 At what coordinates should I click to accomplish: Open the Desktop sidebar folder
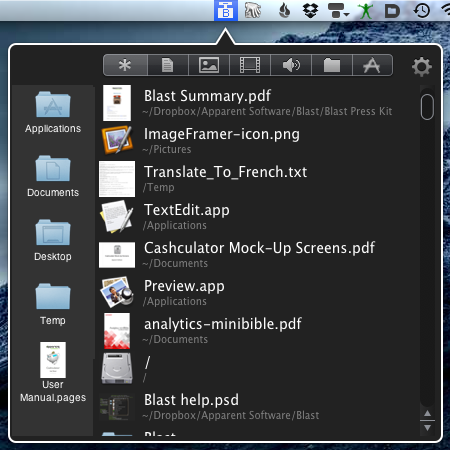point(53,241)
